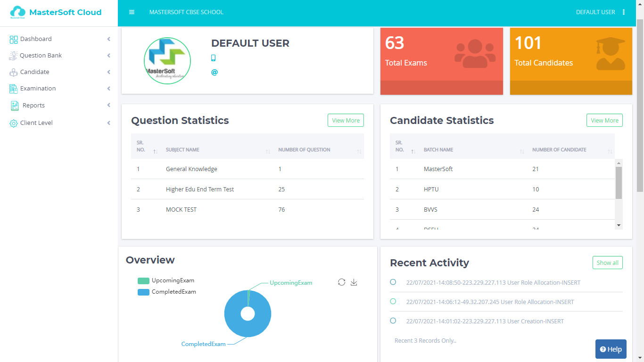Select the Dashboard icon in the sidebar
This screenshot has height=362, width=644.
pyautogui.click(x=13, y=39)
